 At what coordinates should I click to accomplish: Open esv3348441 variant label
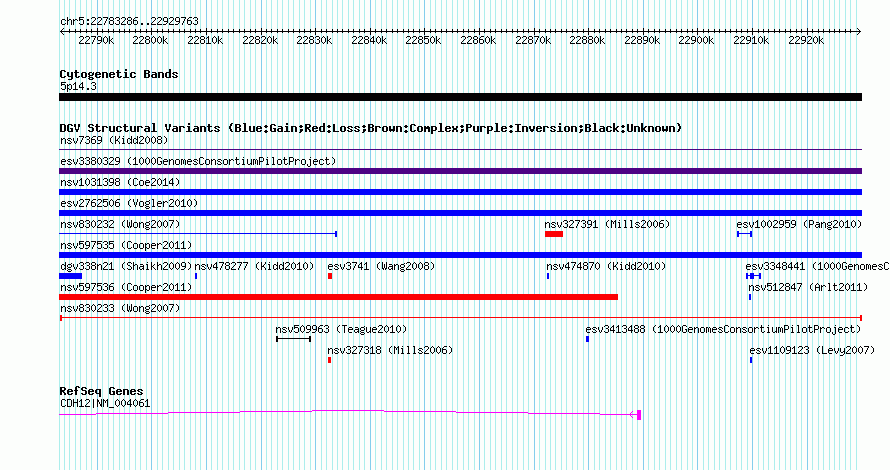click(x=817, y=266)
